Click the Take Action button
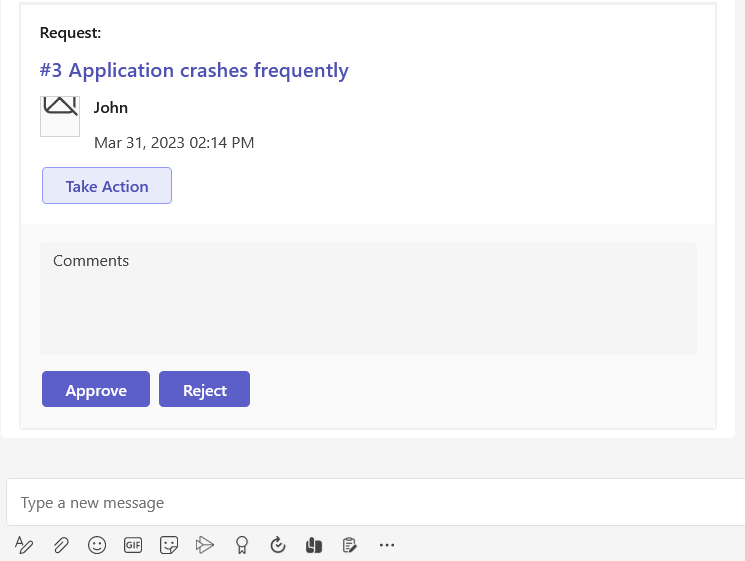This screenshot has height=561, width=745. tap(107, 186)
